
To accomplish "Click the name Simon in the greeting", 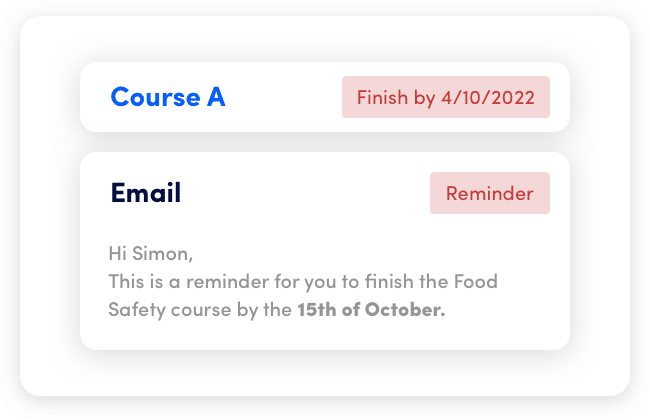I will 162,254.
